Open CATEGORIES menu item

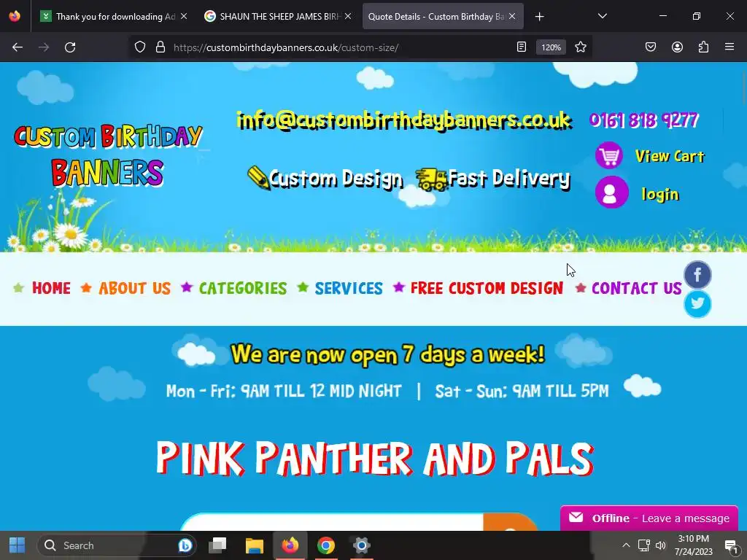(x=243, y=288)
